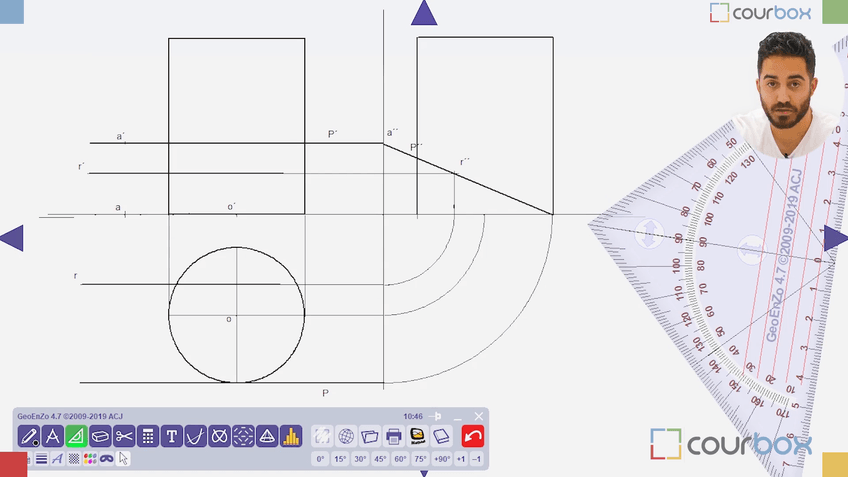This screenshot has height=477, width=848.
Task: Click the red undo arrow
Action: (473, 436)
